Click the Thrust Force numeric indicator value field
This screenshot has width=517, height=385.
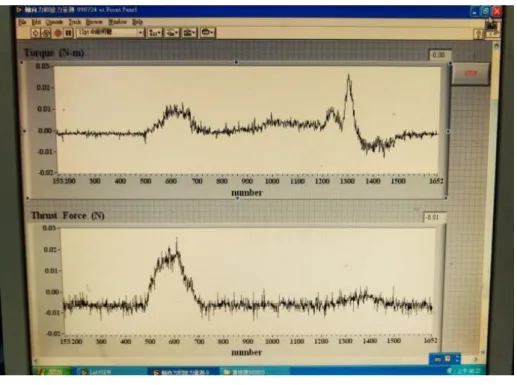(x=435, y=217)
